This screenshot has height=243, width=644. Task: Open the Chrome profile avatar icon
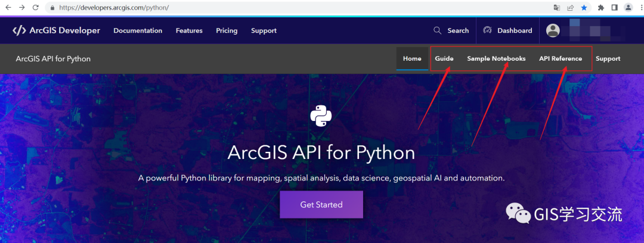click(x=628, y=7)
